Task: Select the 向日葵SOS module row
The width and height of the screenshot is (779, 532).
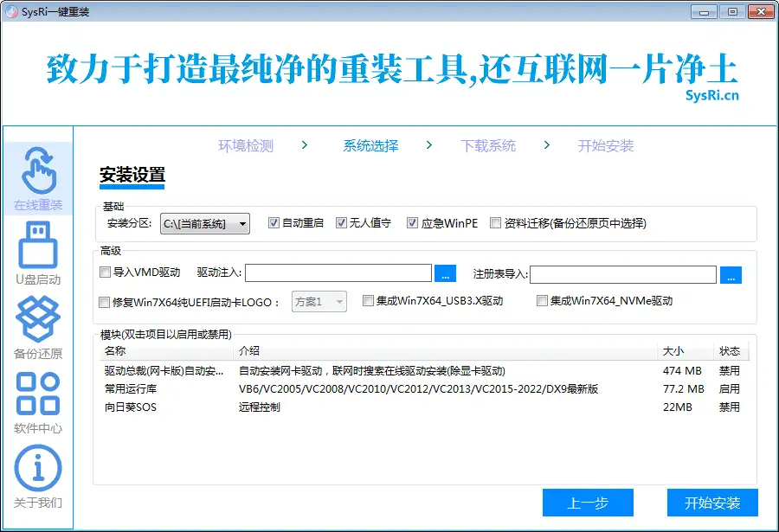Action: [424, 407]
